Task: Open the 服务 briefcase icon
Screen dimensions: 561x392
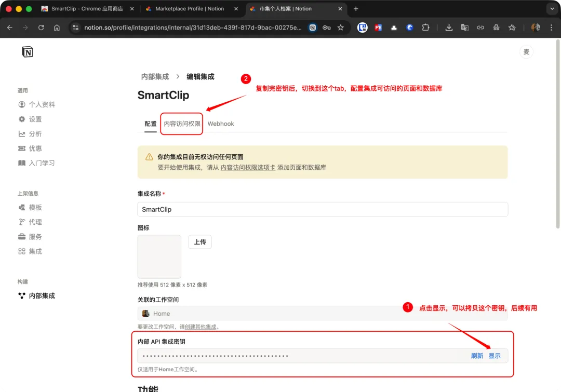Action: [22, 237]
